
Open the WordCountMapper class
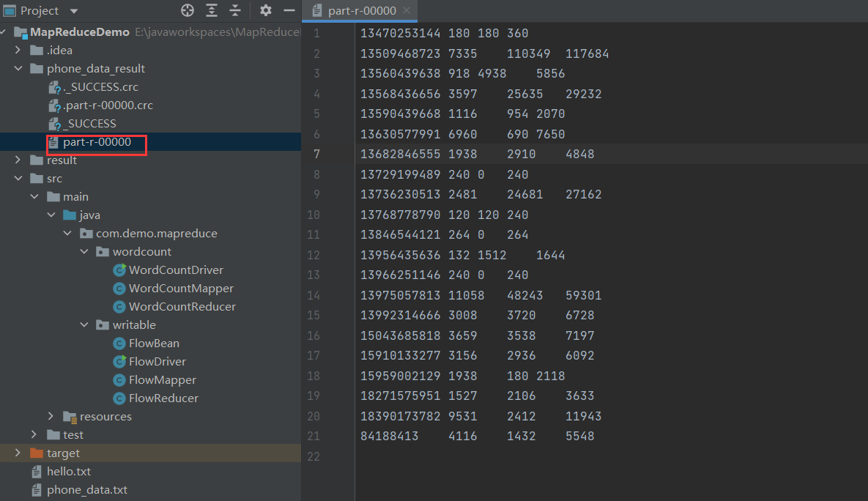point(181,289)
